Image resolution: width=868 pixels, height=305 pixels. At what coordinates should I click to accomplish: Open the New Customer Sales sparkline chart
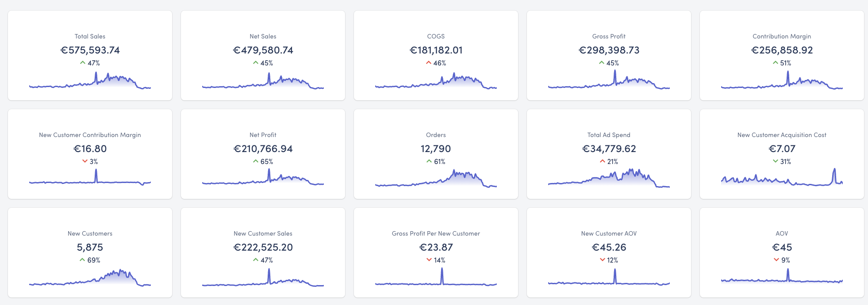point(263,280)
